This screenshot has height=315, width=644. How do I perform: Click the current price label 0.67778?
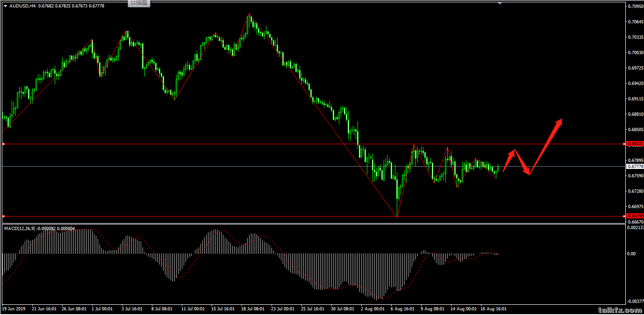point(635,167)
